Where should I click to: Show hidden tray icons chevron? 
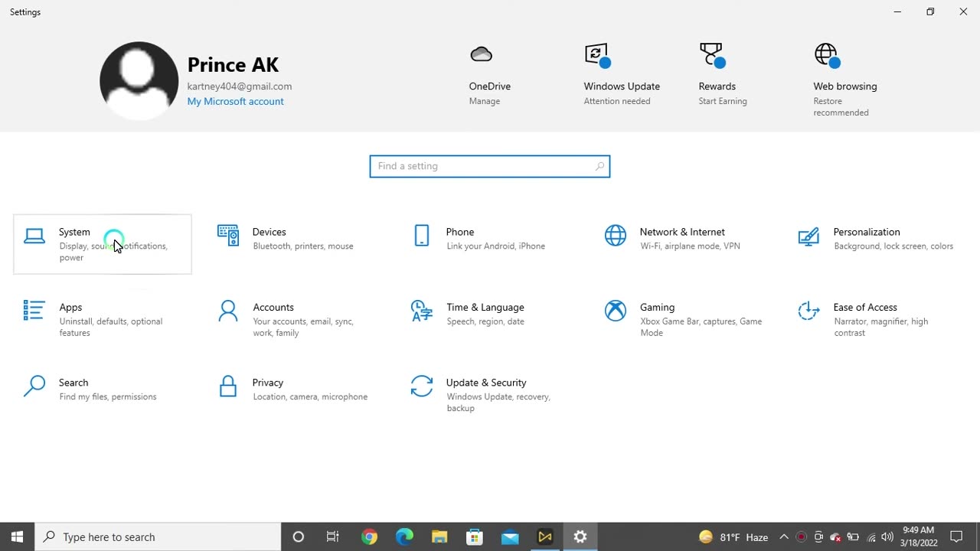point(784,536)
